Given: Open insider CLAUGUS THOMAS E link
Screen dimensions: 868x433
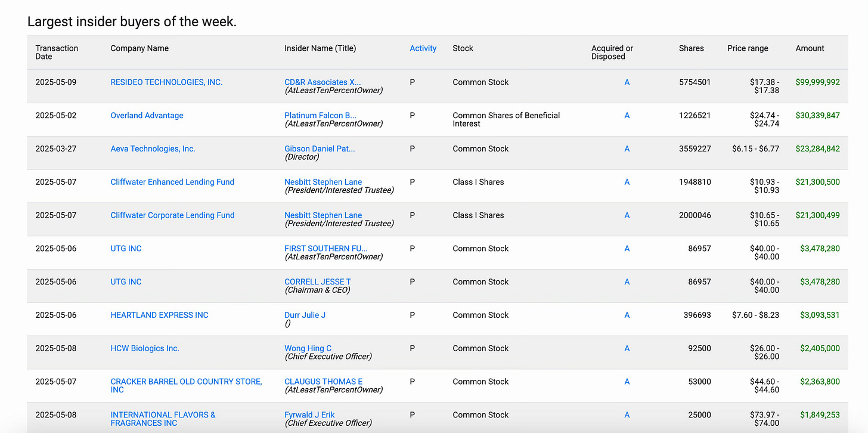Looking at the screenshot, I should (323, 382).
